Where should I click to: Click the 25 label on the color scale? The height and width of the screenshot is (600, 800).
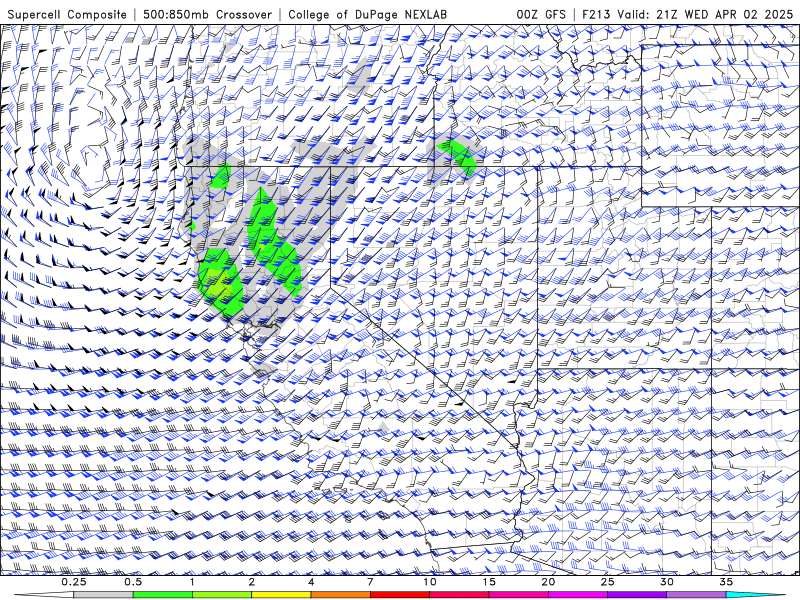point(607,582)
